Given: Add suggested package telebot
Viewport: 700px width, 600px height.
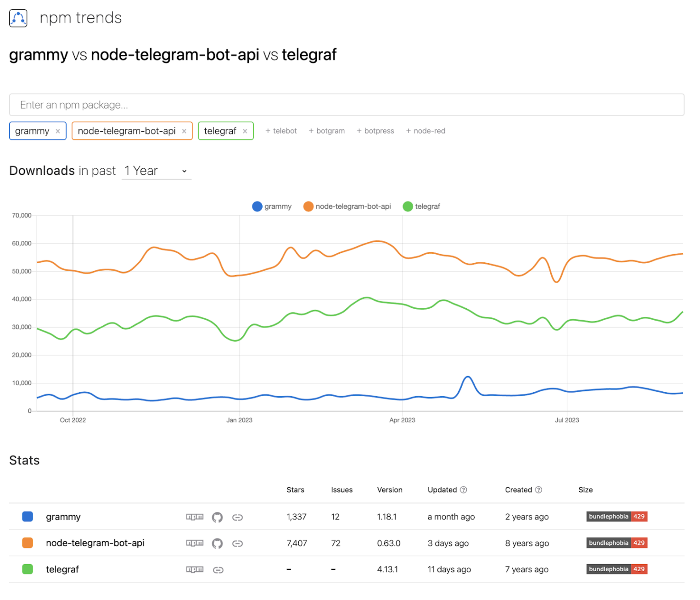Looking at the screenshot, I should click(x=281, y=131).
